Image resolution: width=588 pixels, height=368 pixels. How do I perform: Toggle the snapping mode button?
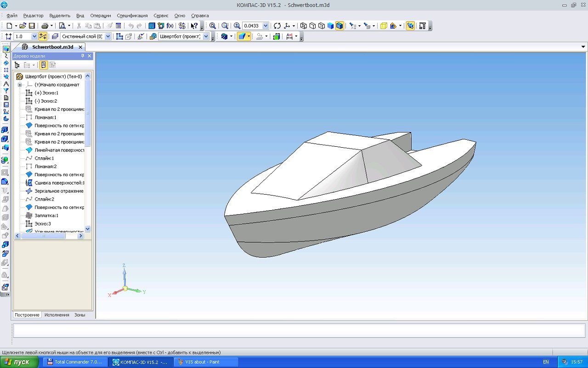43,36
